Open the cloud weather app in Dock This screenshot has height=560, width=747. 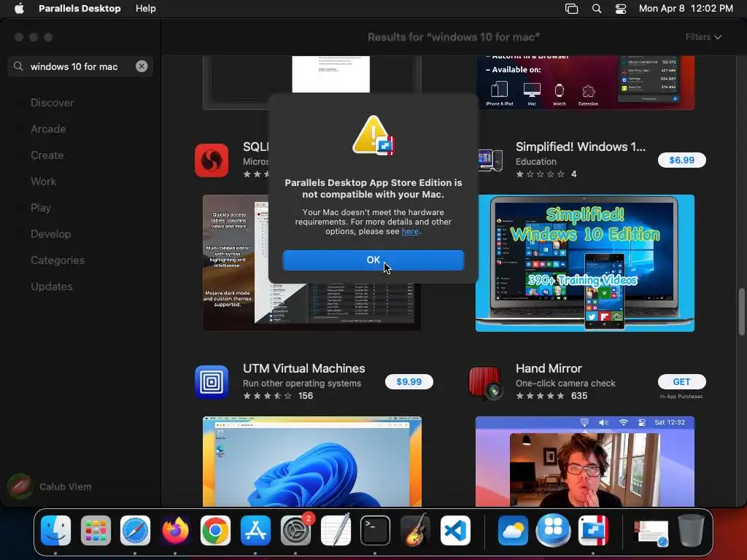[x=513, y=530]
